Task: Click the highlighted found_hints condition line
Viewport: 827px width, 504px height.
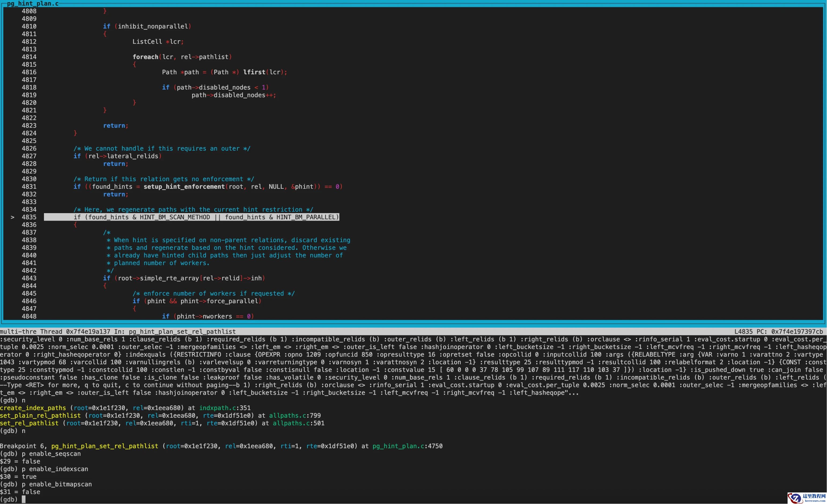Action: [191, 217]
